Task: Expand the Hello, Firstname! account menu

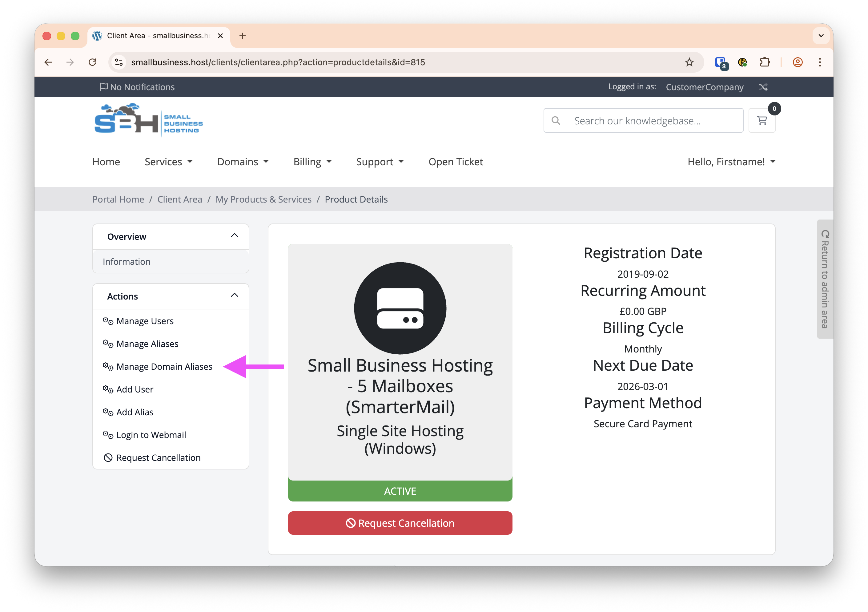Action: point(731,162)
